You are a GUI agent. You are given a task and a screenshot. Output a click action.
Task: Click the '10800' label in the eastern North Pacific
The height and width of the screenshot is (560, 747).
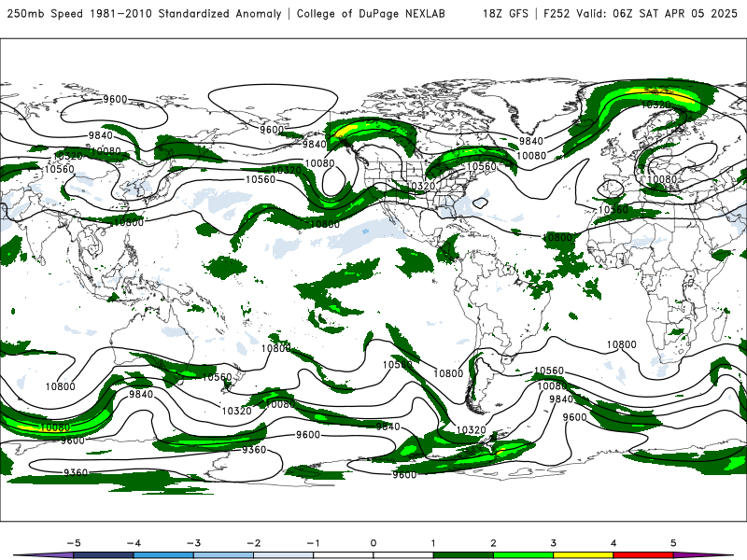[x=325, y=224]
